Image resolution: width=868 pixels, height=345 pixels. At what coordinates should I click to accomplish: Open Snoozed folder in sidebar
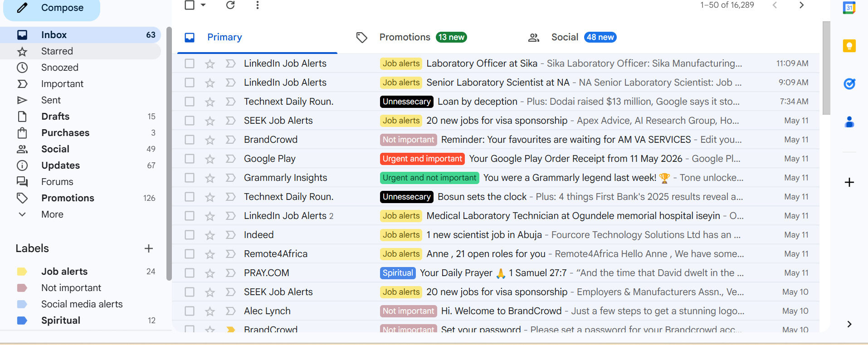coord(80,68)
